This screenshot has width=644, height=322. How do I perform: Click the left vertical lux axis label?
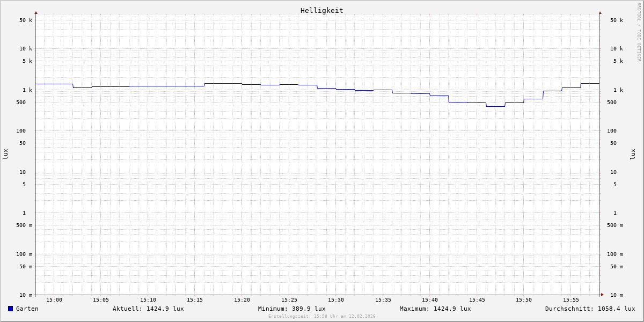click(5, 155)
